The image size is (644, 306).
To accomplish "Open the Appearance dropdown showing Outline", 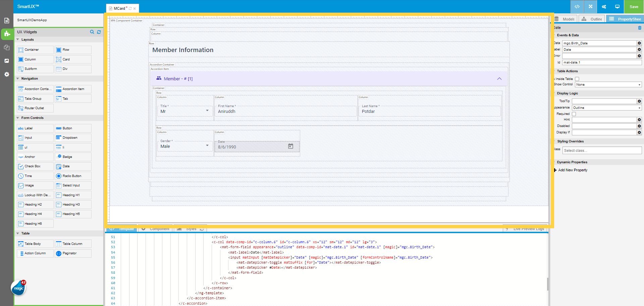I will (607, 108).
